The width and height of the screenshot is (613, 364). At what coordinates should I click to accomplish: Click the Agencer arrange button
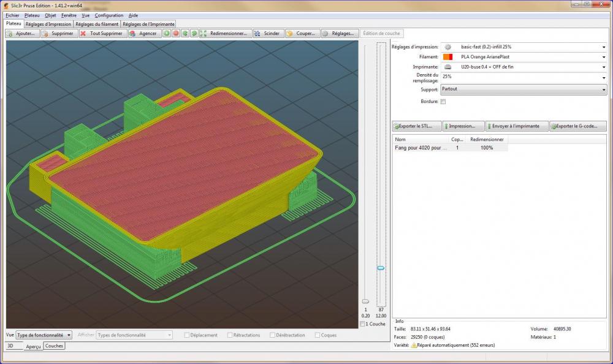coord(145,34)
